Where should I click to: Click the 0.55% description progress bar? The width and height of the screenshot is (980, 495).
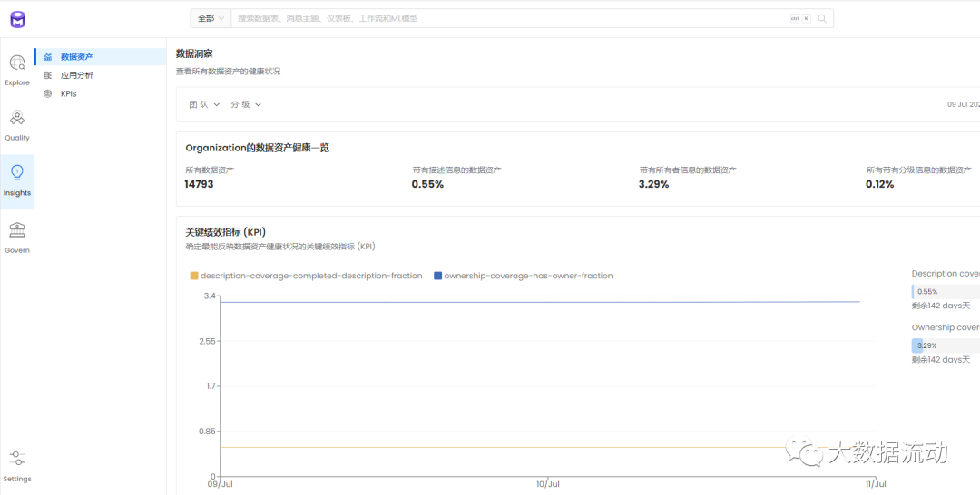point(946,292)
